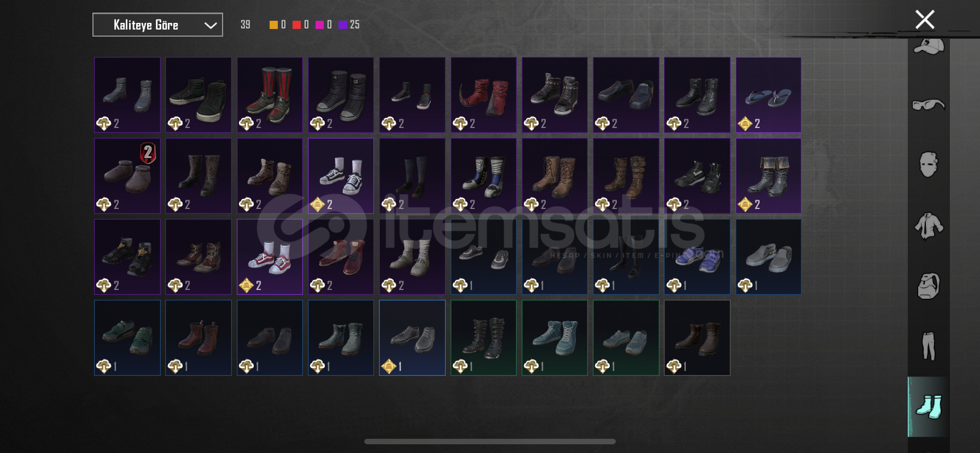
Task: Choose the slippers with red 2 badge
Action: [x=127, y=176]
